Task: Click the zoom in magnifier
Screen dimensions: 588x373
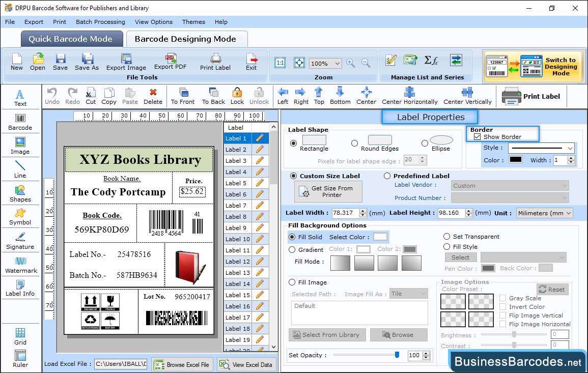Action: pos(351,63)
